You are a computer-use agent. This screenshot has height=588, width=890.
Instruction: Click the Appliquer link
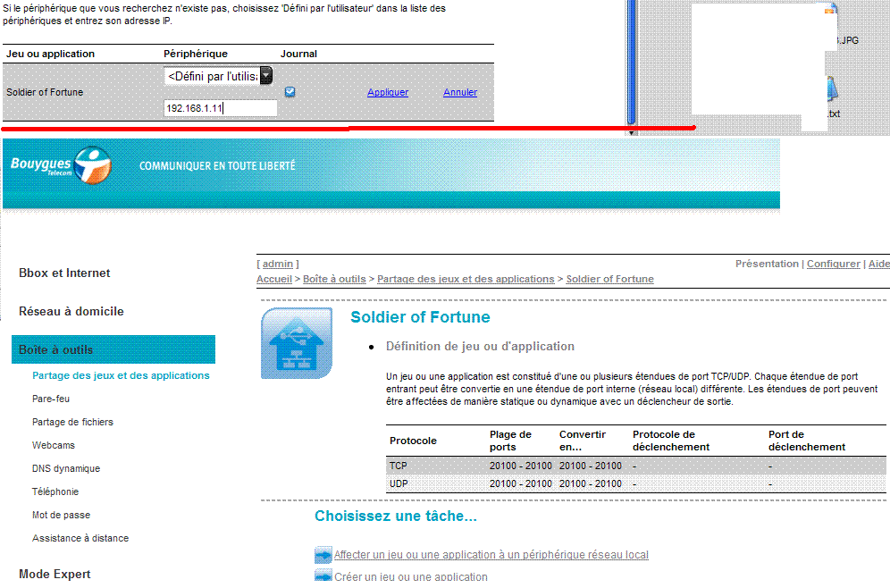[x=388, y=92]
